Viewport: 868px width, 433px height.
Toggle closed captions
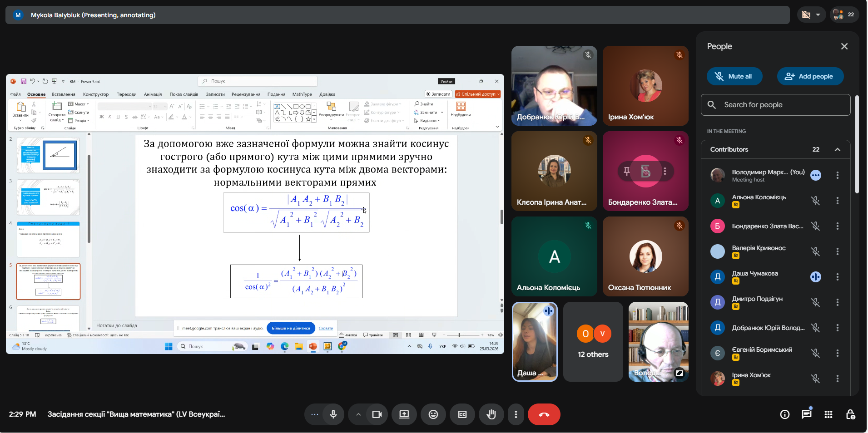(x=462, y=414)
